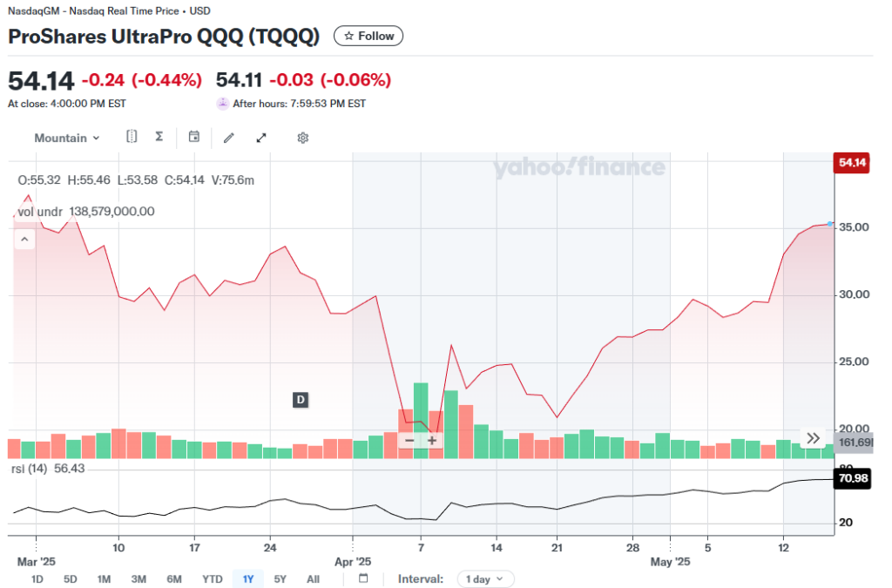Viewport: 892px width, 588px height.
Task: Zoom in with the plus button
Action: (431, 441)
